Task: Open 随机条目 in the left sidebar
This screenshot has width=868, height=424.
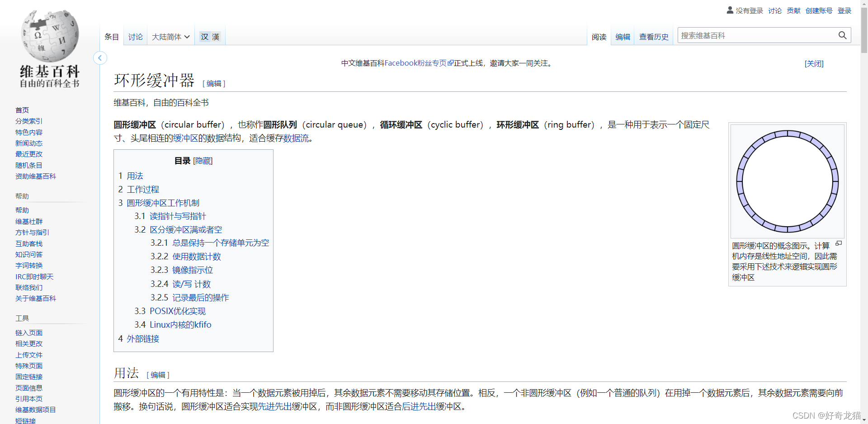Action: (x=29, y=165)
